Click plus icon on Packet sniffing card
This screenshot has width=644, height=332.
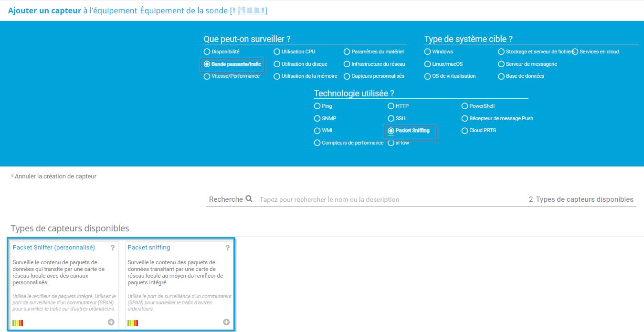click(x=226, y=322)
